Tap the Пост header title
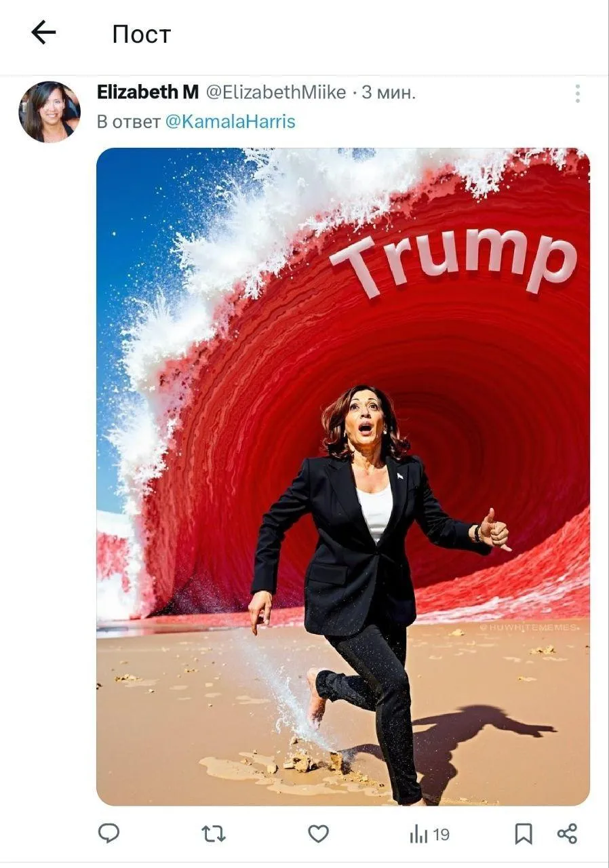 click(142, 34)
